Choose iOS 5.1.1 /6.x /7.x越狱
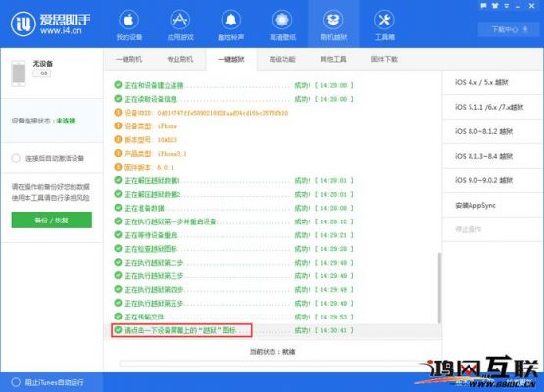The width and height of the screenshot is (544, 392). (x=493, y=107)
